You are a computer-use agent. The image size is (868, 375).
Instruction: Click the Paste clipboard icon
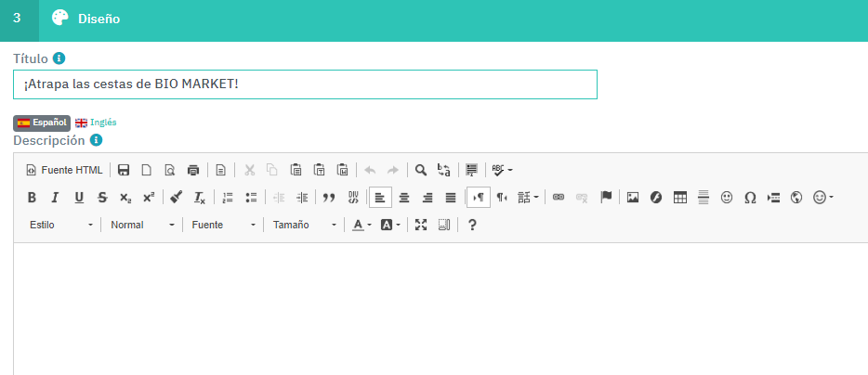[296, 170]
